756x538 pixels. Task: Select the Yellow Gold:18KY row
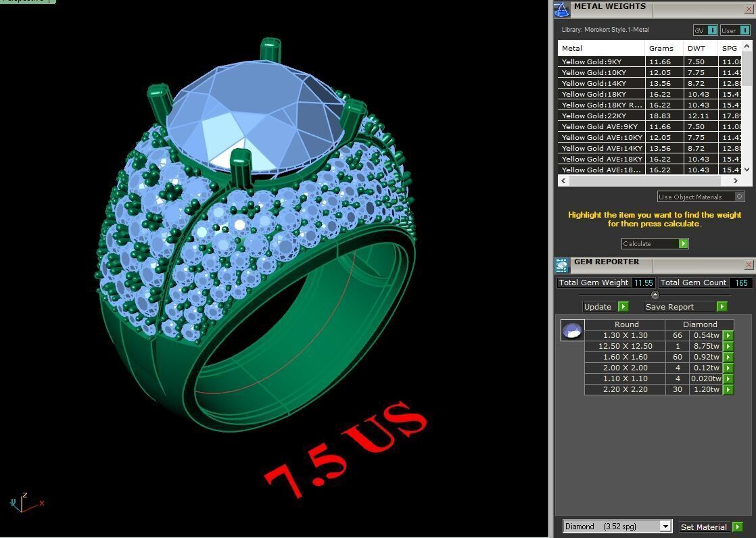[649, 94]
